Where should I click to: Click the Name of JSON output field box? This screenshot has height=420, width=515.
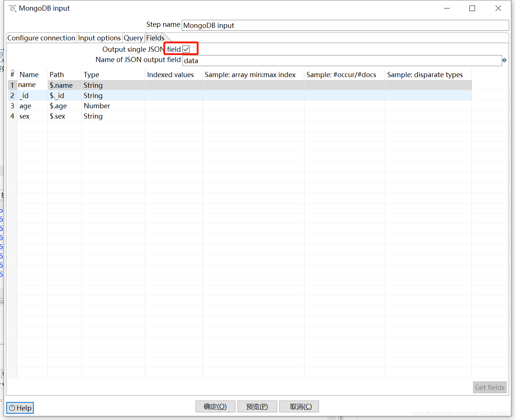pos(342,61)
